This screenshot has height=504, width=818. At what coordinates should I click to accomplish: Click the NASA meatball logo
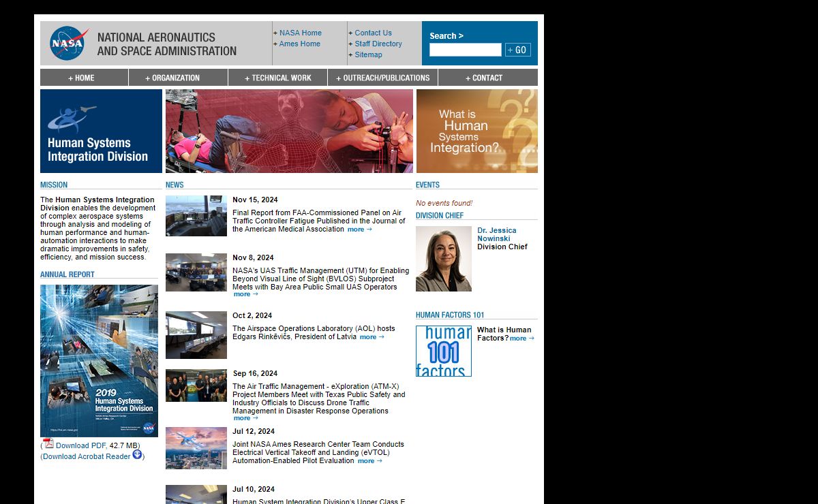[70, 44]
